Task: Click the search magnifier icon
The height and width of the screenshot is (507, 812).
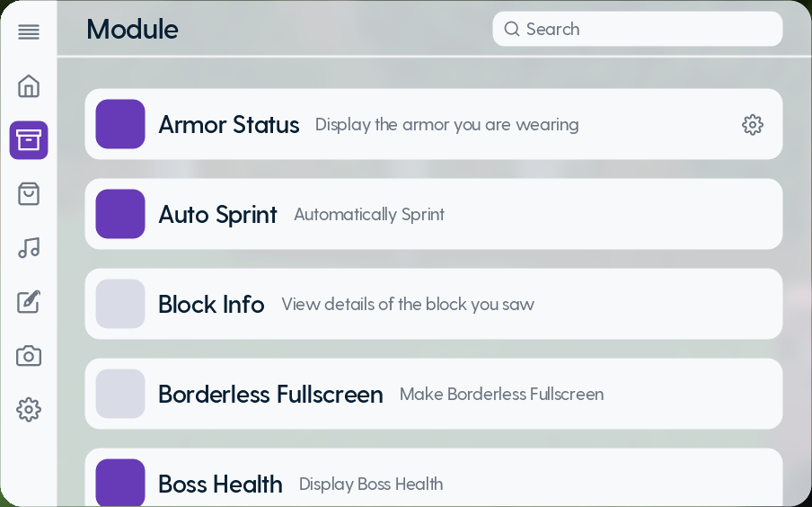Action: [x=512, y=29]
